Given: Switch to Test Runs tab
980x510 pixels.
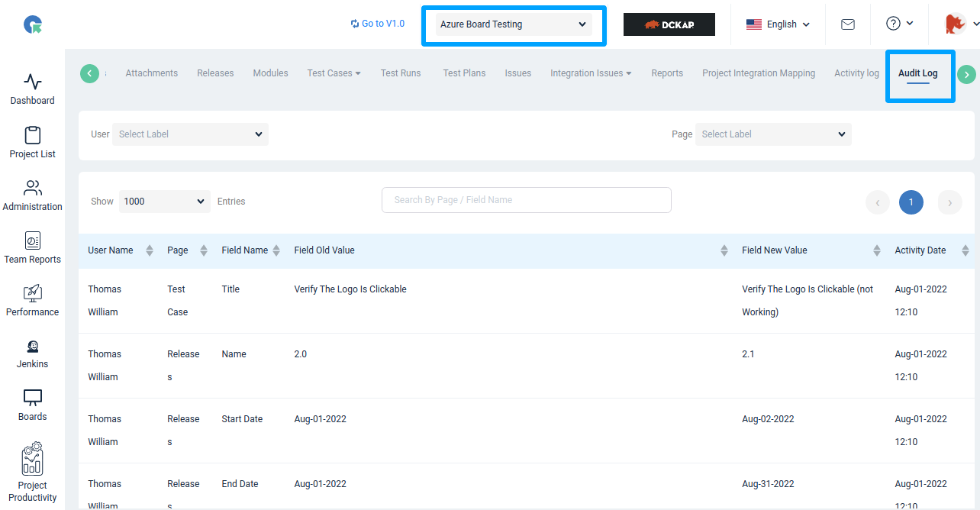Looking at the screenshot, I should [401, 73].
